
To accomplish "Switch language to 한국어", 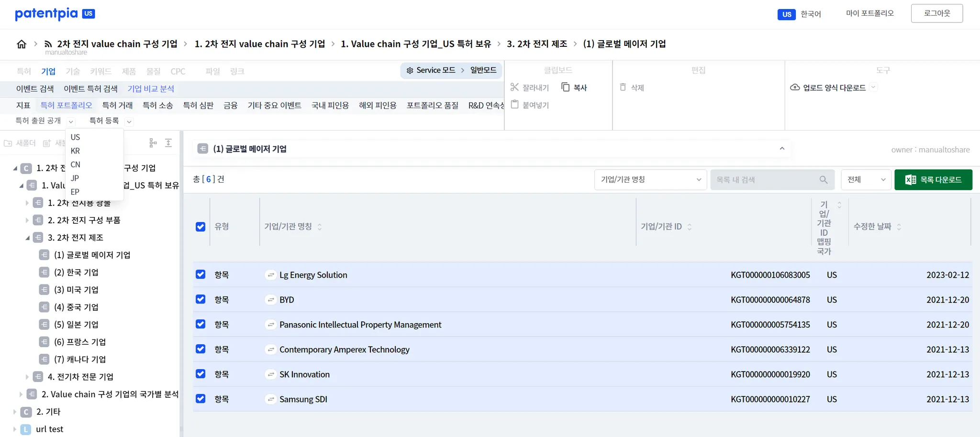I will pos(811,14).
